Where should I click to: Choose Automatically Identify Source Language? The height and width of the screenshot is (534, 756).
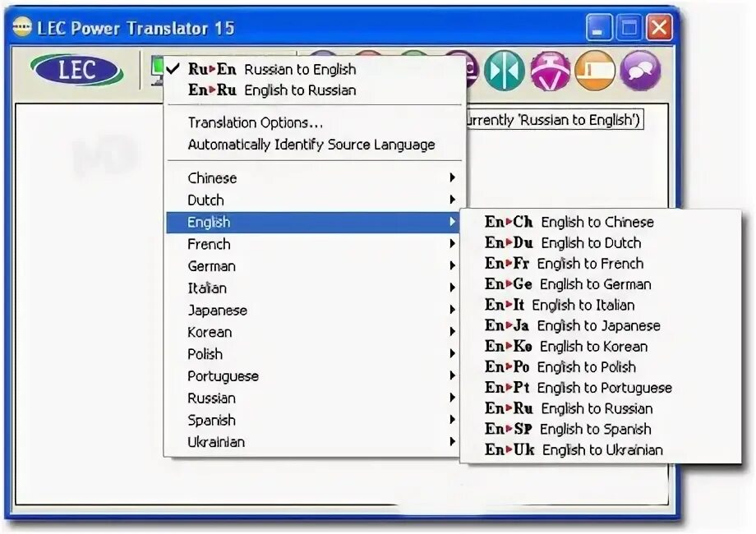[x=314, y=145]
